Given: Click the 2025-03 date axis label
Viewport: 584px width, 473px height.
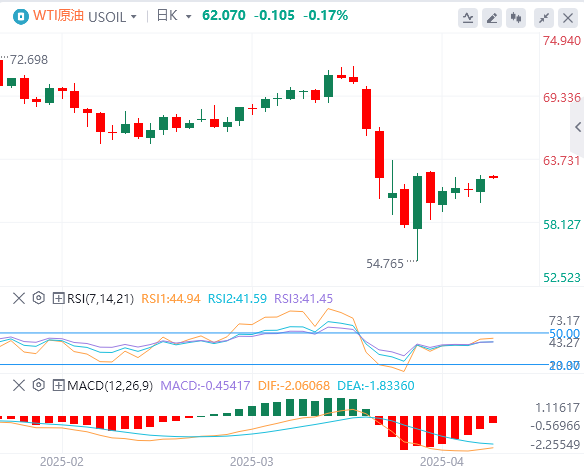Looking at the screenshot, I should (252, 462).
